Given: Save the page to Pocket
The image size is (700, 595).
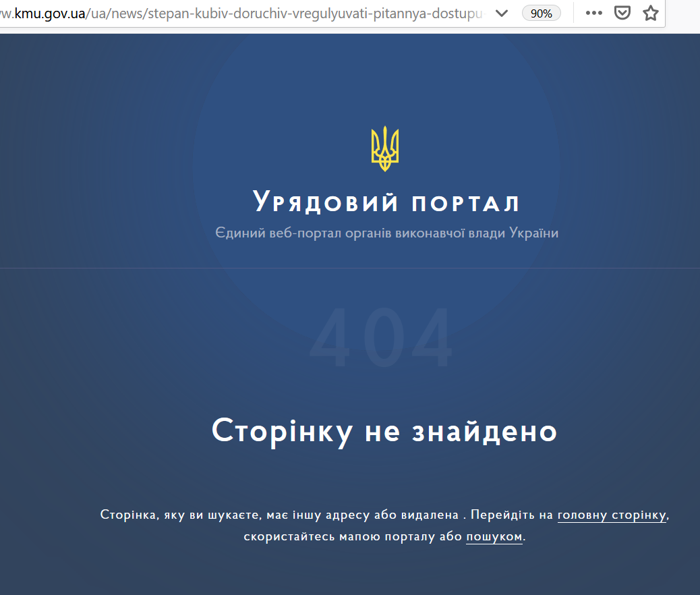Looking at the screenshot, I should [x=624, y=13].
